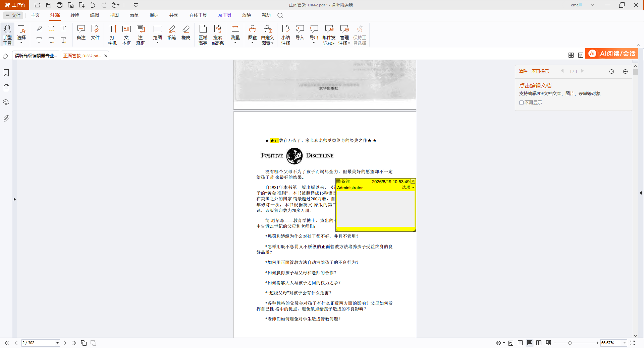This screenshot has height=348, width=644.
Task: Click the search magnifier in menu bar
Action: [280, 15]
